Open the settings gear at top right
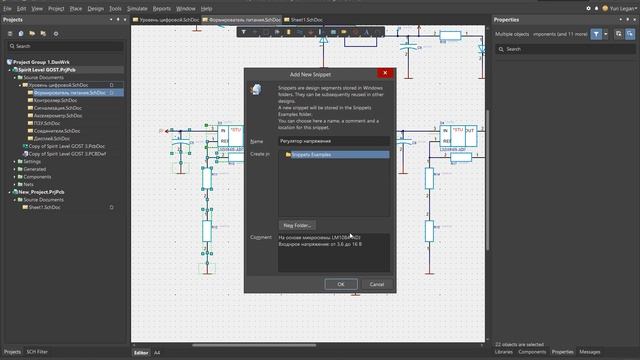The image size is (640, 360). coord(588,8)
